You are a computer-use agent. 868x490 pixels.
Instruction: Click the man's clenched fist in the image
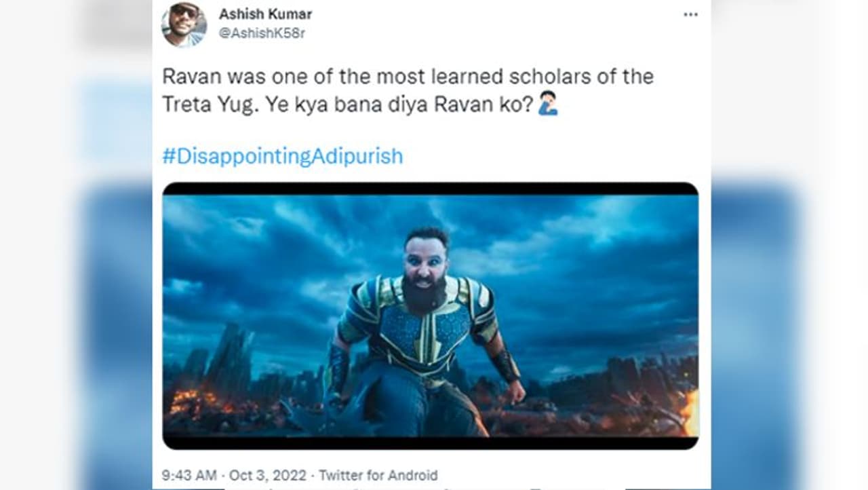click(517, 392)
